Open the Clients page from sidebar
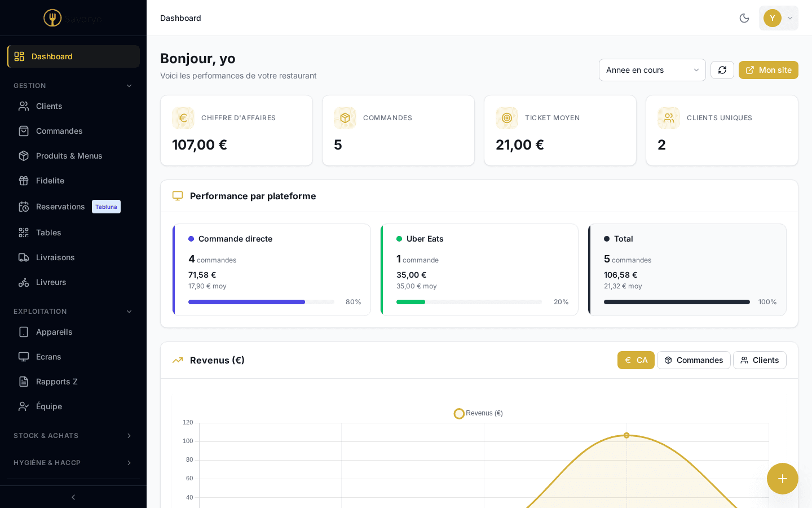Viewport: 812px width, 508px height. click(x=73, y=106)
